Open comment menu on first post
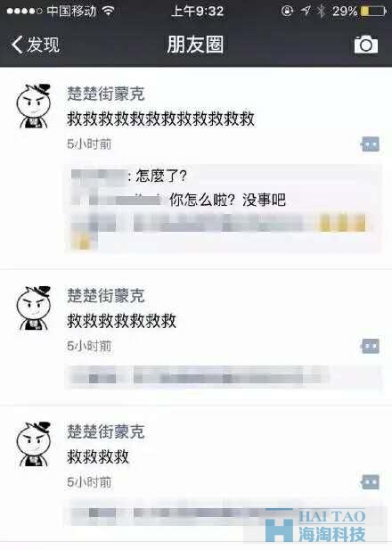The image size is (392, 550). [x=371, y=144]
